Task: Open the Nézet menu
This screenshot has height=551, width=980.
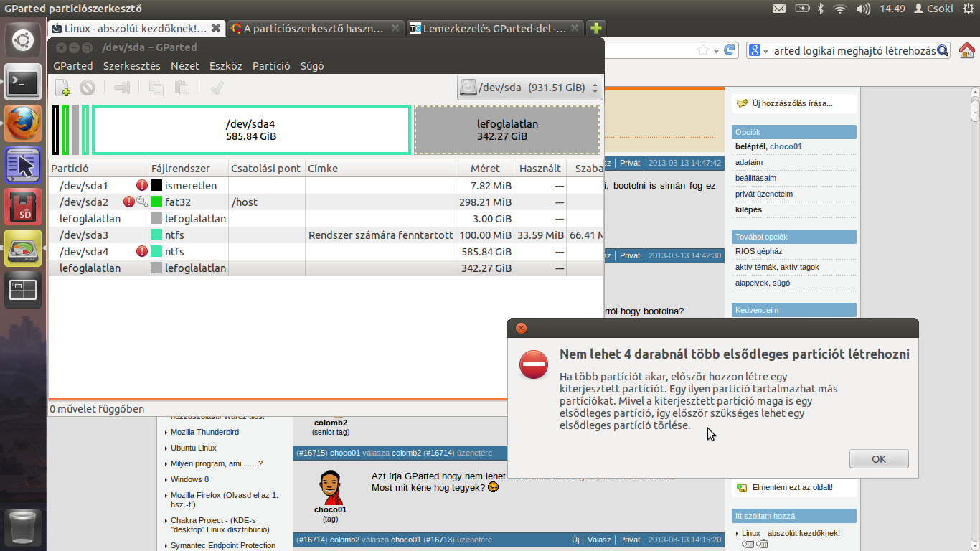Action: [185, 65]
